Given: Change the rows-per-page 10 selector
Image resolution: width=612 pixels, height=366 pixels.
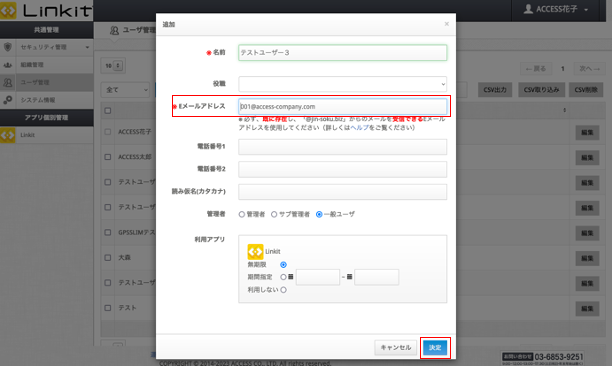Looking at the screenshot, I should pos(113,66).
